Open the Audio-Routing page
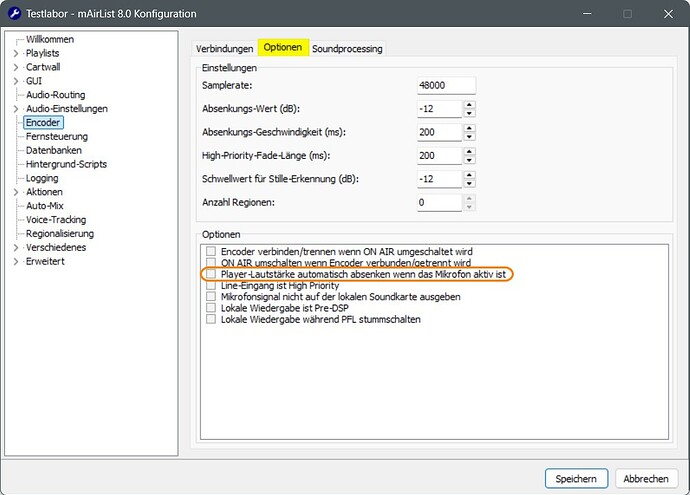Screen dimensions: 690x495 pyautogui.click(x=55, y=95)
